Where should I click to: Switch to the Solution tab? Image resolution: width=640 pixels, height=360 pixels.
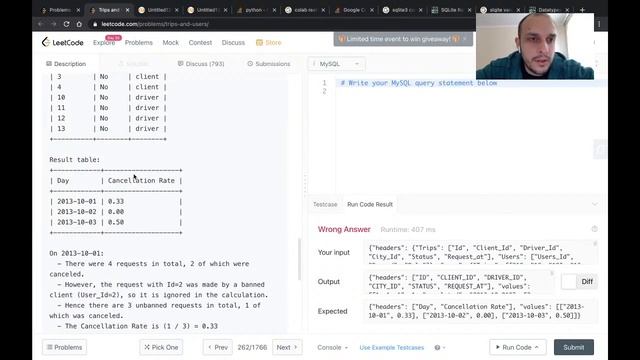click(x=133, y=64)
